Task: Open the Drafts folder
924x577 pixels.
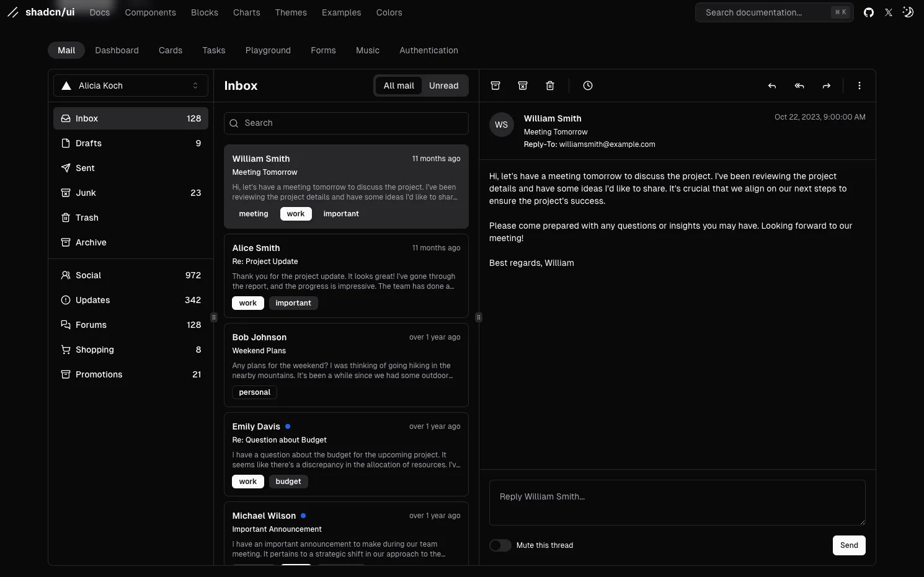Action: [131, 143]
